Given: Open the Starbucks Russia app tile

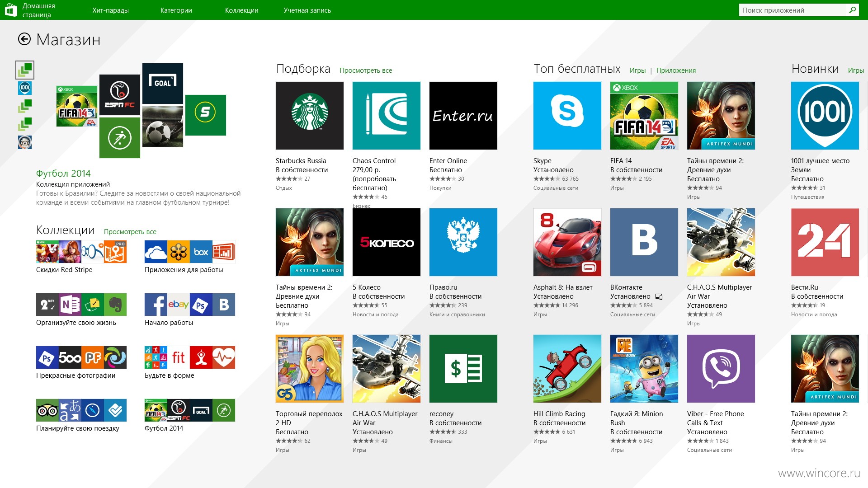Looking at the screenshot, I should coord(310,116).
